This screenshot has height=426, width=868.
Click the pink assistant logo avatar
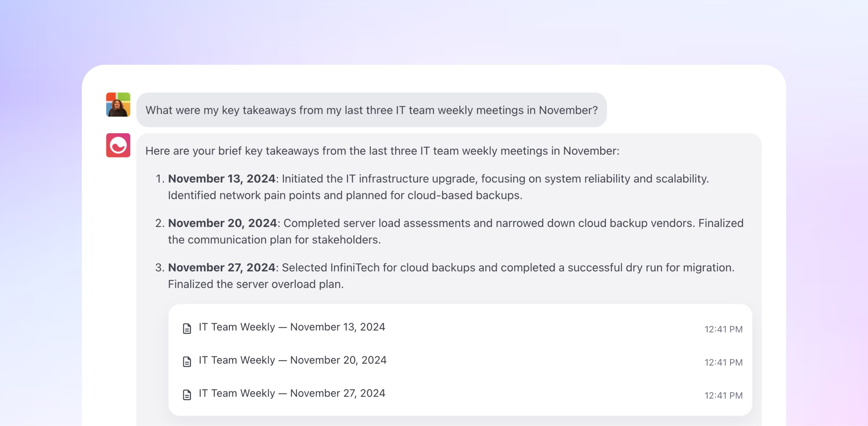point(118,145)
